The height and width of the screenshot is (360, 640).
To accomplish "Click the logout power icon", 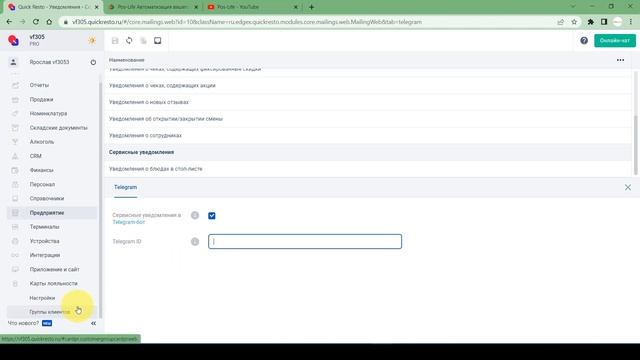I will point(93,62).
